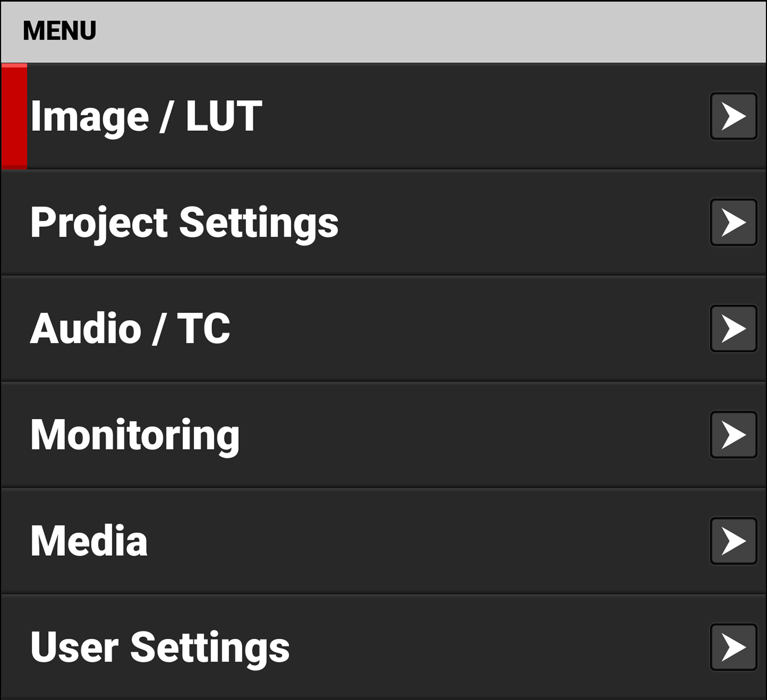Select the Media menu label
This screenshot has width=767, height=700.
point(89,541)
